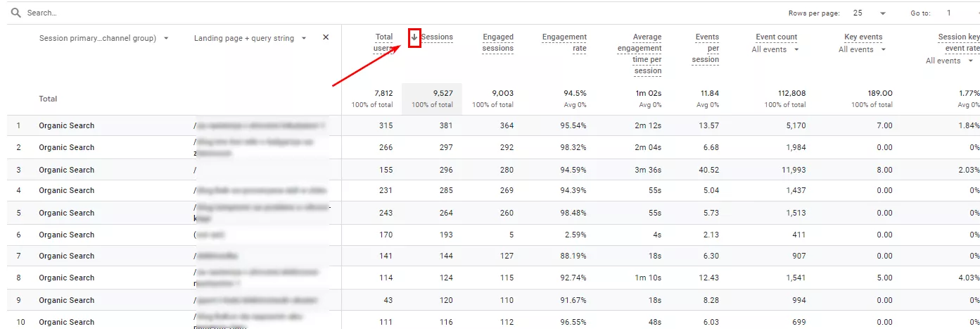The width and height of the screenshot is (980, 329).
Task: Click engagement time 48s in row 10
Action: tap(654, 322)
